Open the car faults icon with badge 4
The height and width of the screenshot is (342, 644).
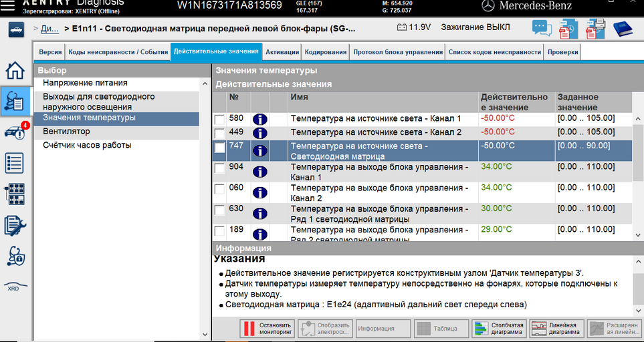(x=17, y=131)
